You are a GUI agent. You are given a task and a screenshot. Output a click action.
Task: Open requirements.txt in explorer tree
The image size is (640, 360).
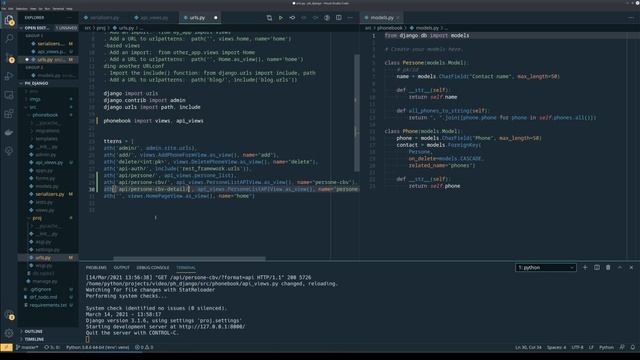(x=48, y=305)
